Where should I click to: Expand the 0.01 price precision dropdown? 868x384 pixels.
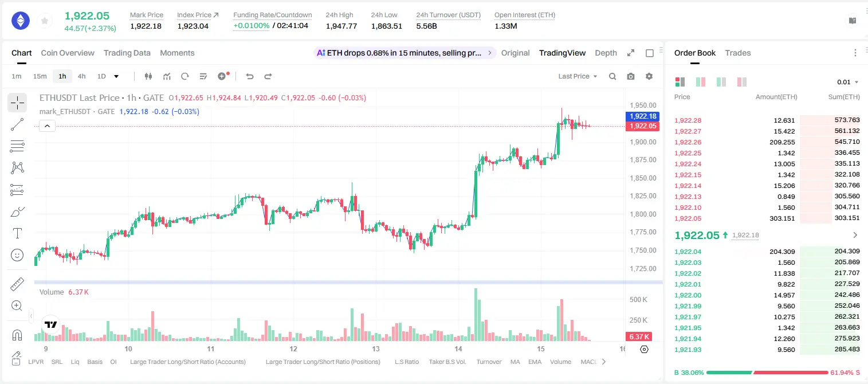848,82
